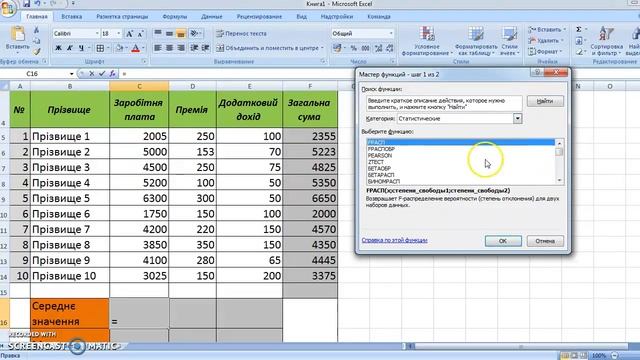Screen dimensions: 640x360
Task: Open the text orientation options
Action: pos(196,34)
